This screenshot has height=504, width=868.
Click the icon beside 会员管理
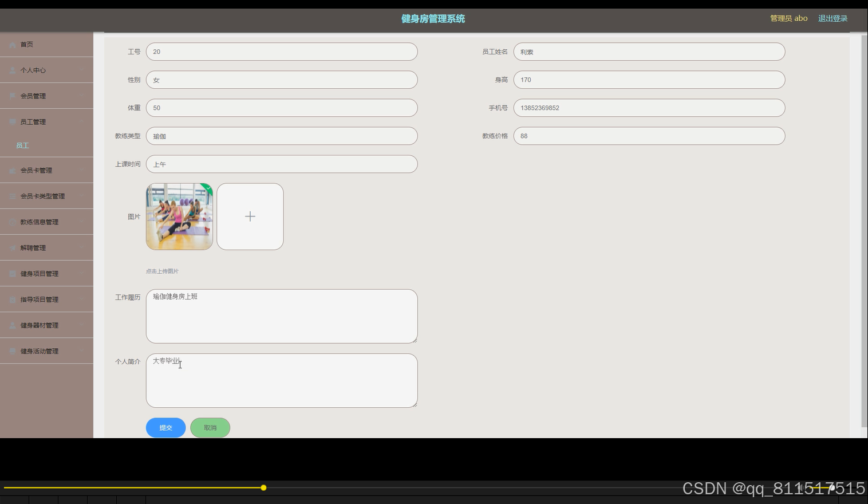[x=13, y=96]
